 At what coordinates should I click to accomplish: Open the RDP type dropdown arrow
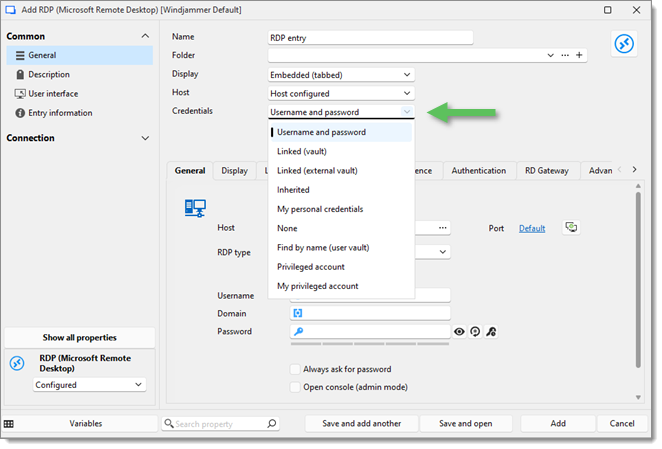[442, 252]
